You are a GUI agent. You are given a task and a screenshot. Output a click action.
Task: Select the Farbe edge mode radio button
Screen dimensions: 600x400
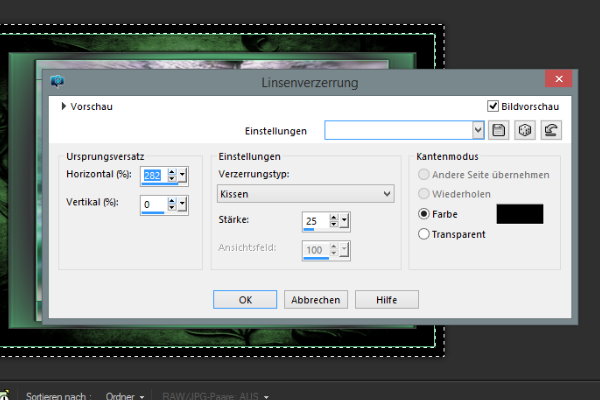(424, 214)
